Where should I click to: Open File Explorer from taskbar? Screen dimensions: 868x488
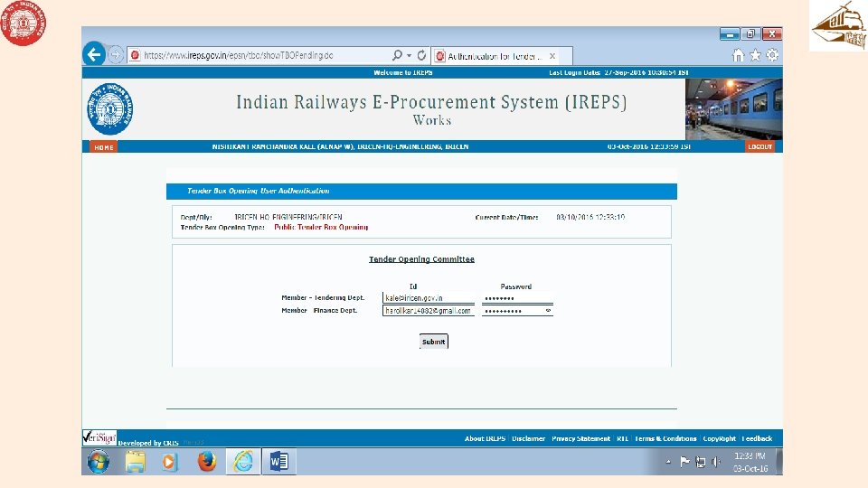pos(135,462)
